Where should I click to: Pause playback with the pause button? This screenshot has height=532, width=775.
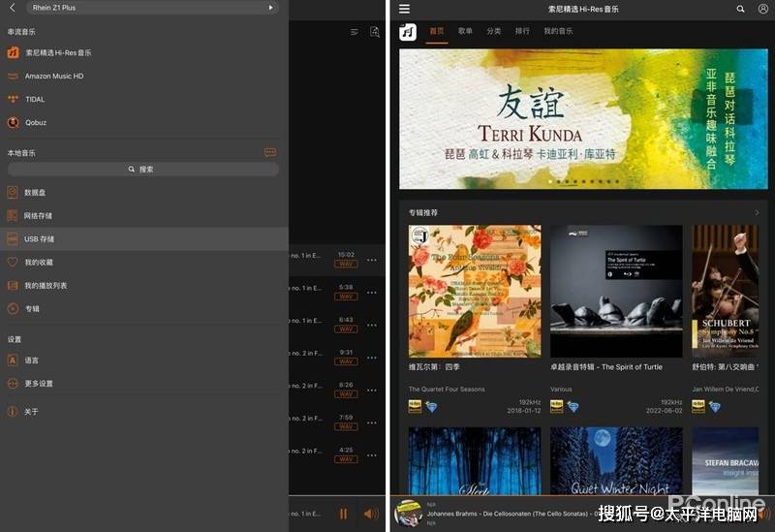(343, 515)
